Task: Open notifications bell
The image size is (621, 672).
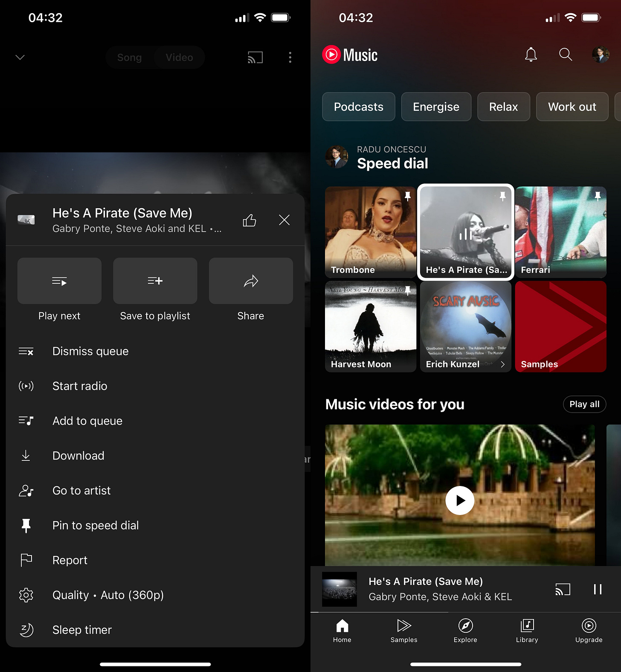Action: point(531,55)
